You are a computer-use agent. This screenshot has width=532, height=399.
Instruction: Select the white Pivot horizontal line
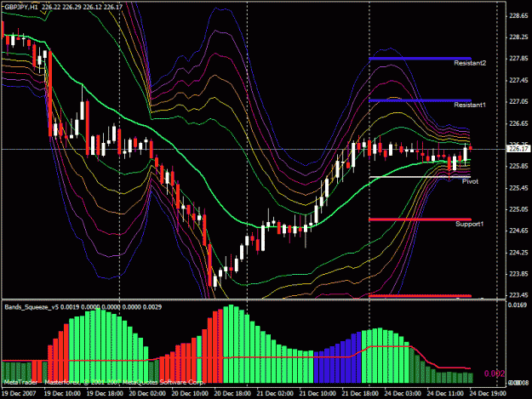coord(420,177)
